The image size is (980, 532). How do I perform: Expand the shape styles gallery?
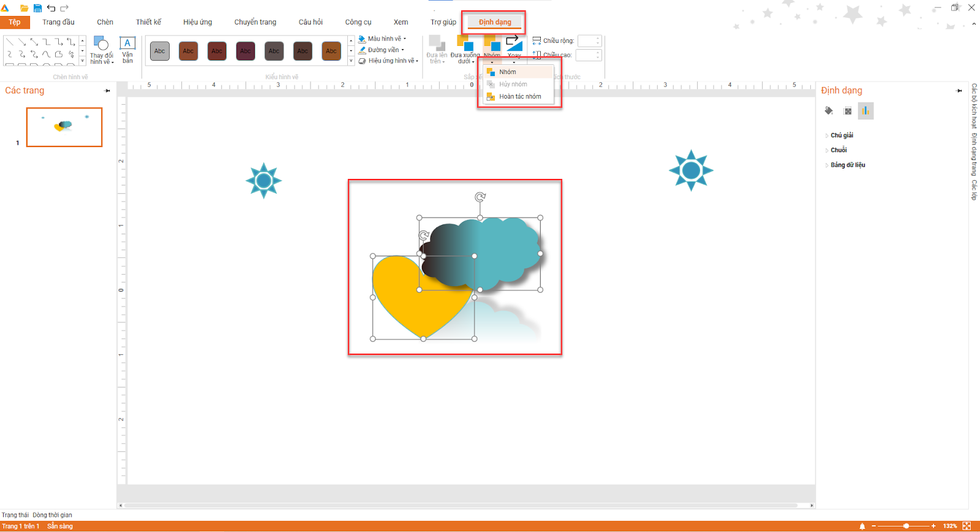351,61
